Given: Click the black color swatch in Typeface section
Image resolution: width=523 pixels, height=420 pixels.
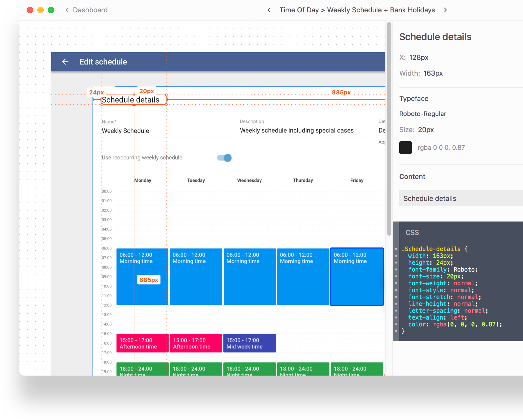Looking at the screenshot, I should point(406,148).
